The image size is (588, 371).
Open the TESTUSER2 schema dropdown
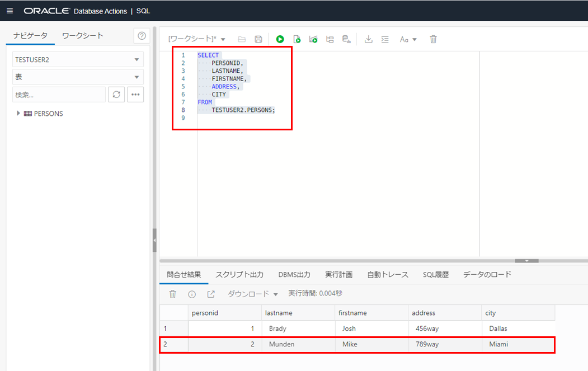78,59
